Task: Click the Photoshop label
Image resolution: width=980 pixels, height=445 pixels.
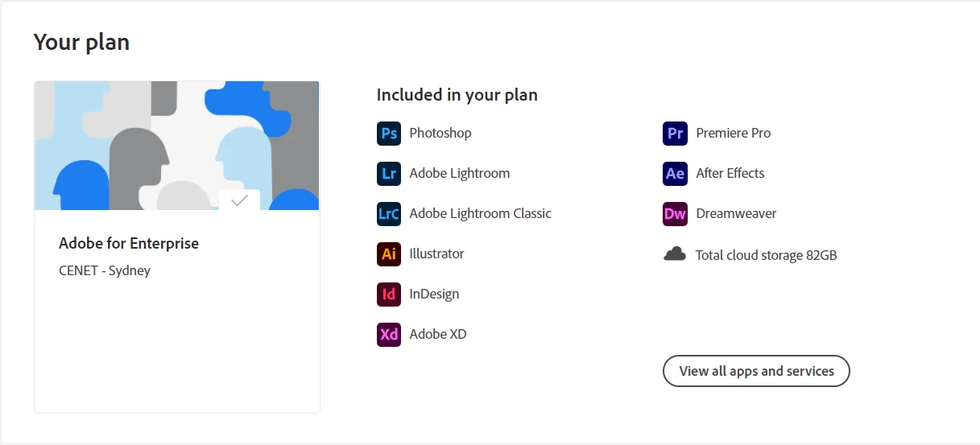Action: point(440,133)
